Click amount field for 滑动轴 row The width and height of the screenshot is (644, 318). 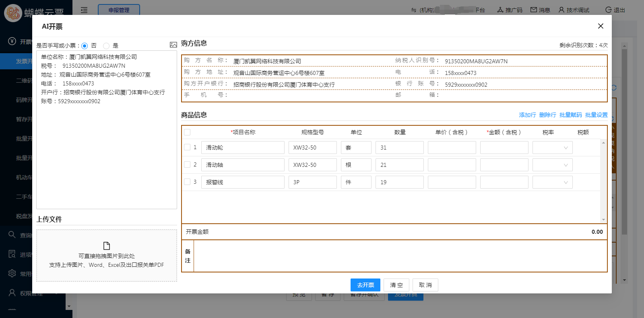[x=504, y=165]
